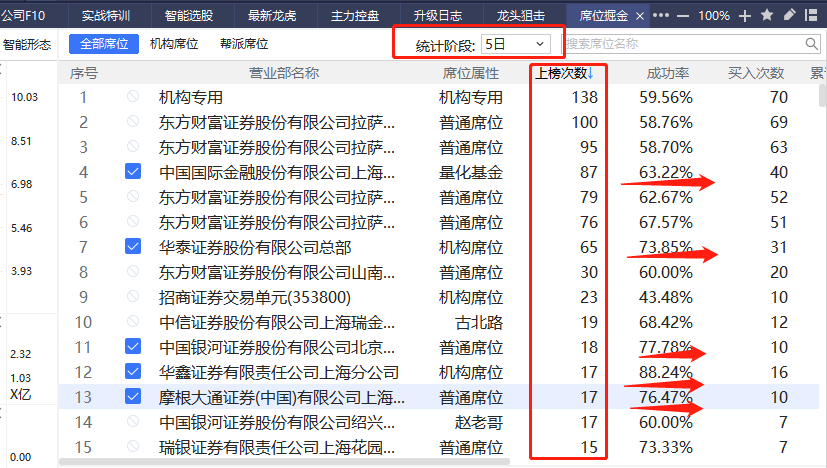Select the 机构专用 name in row 1
The height and width of the screenshot is (468, 827).
click(x=191, y=97)
